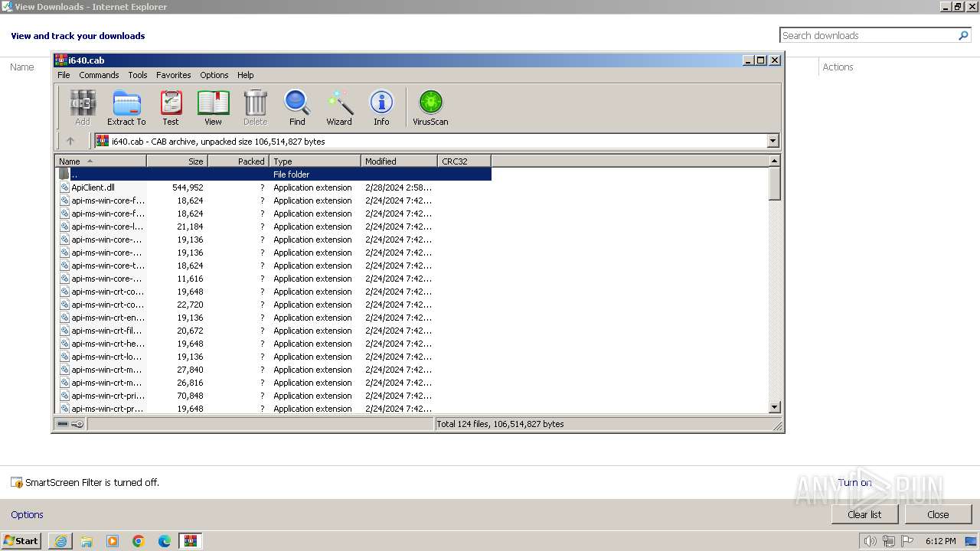The width and height of the screenshot is (980, 551).
Task: Sort the file list by Name column
Action: (100, 161)
